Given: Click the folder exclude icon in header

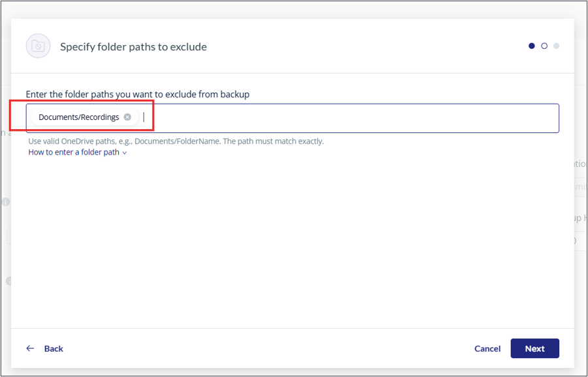Looking at the screenshot, I should [x=38, y=46].
